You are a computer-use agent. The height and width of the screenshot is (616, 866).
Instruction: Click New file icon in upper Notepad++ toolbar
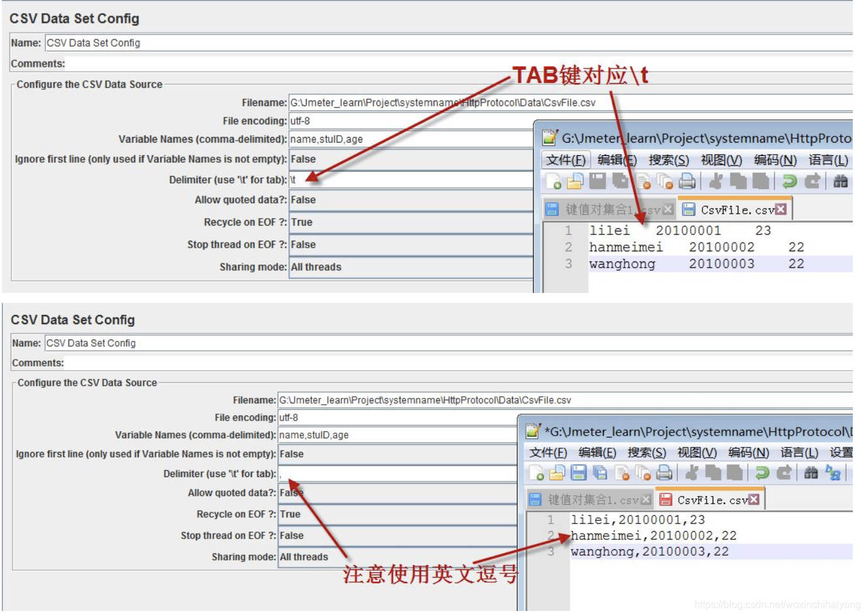[554, 182]
